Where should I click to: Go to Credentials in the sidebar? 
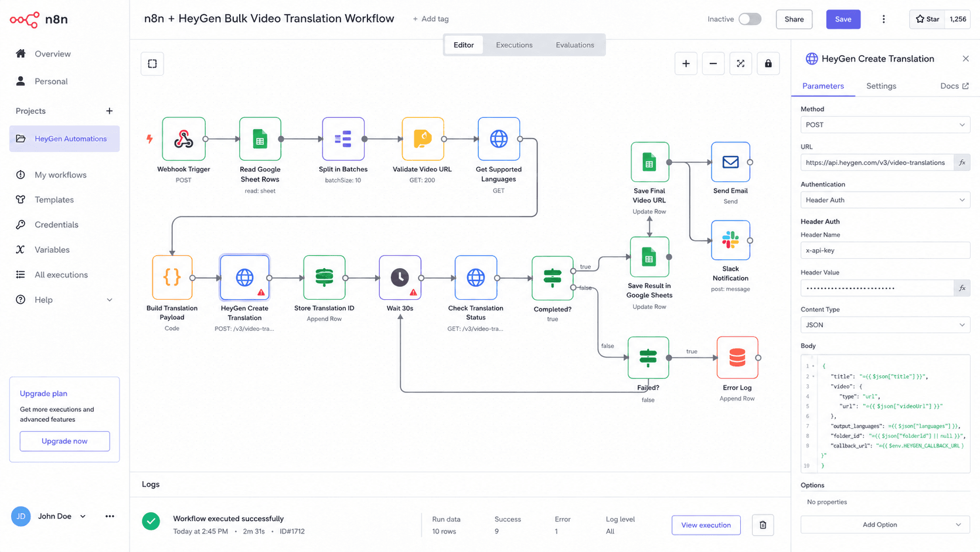pyautogui.click(x=56, y=225)
